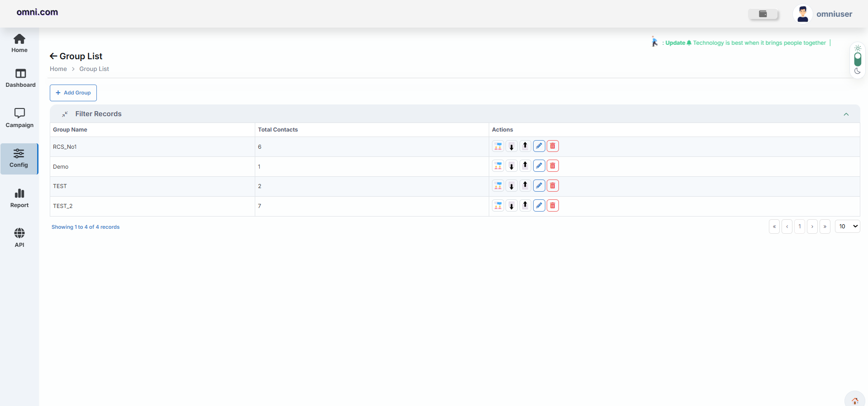Open contacts view icon for Demo group
The width and height of the screenshot is (868, 406).
pyautogui.click(x=498, y=166)
